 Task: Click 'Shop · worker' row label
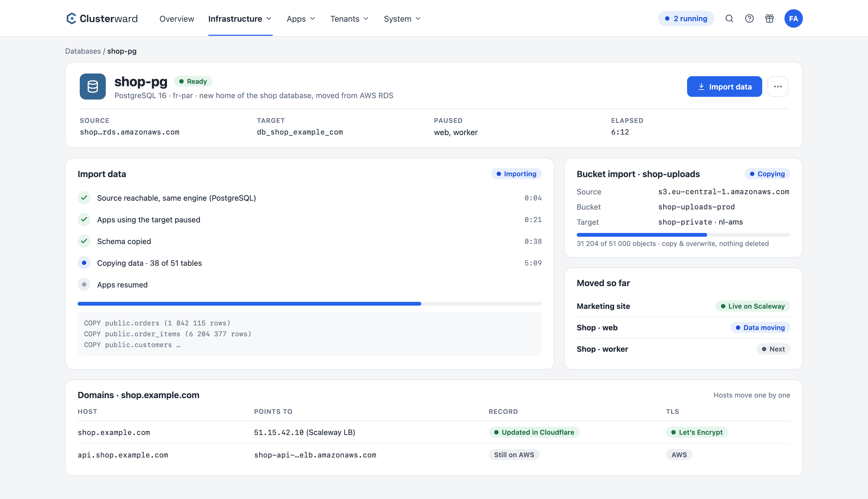pyautogui.click(x=602, y=349)
